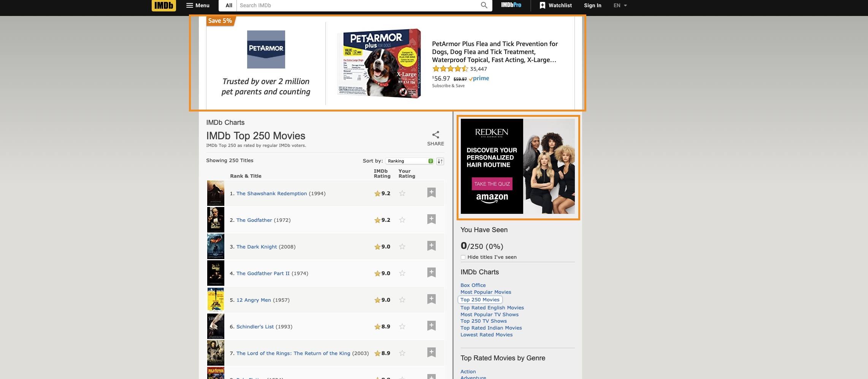868x379 pixels.
Task: Add 12 Angry Men to watchlist
Action: pyautogui.click(x=432, y=299)
